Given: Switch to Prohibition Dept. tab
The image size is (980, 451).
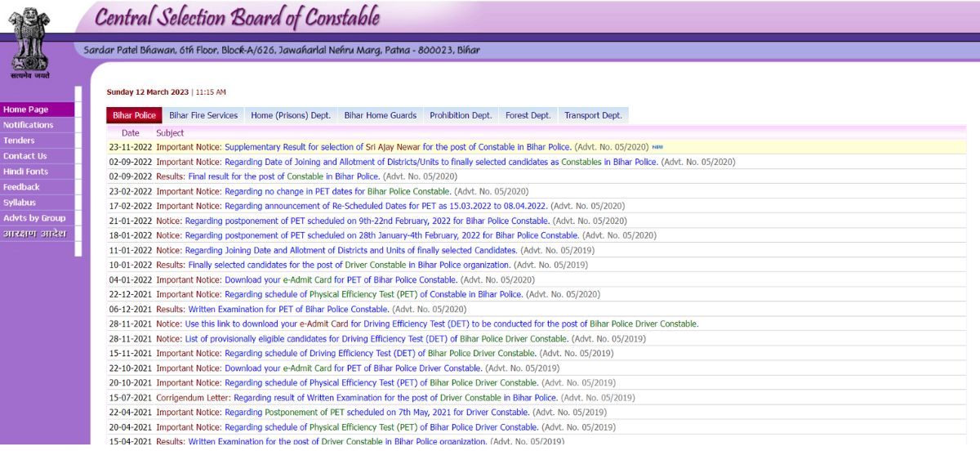Looking at the screenshot, I should pos(461,115).
